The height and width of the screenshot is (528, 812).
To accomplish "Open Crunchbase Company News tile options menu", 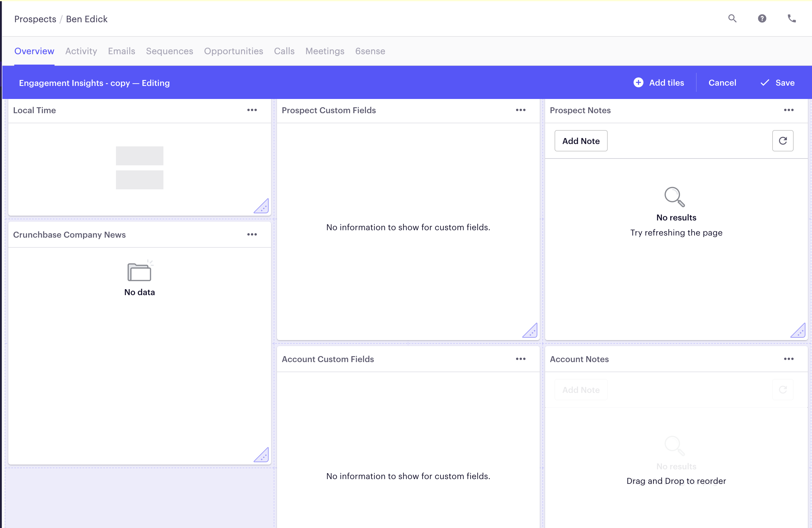I will [x=252, y=234].
